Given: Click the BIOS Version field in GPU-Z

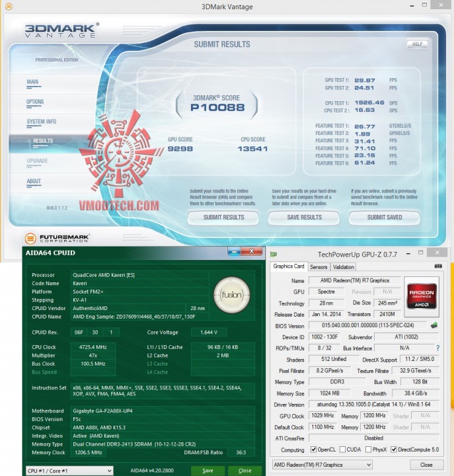Looking at the screenshot, I should coord(367,325).
